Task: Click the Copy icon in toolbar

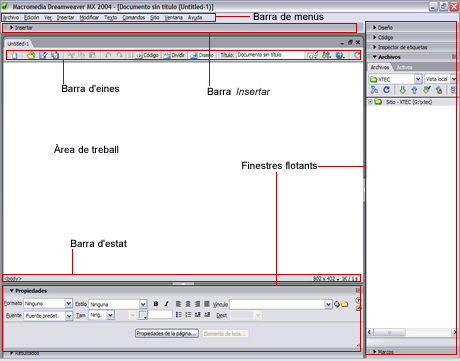Action: (x=82, y=55)
